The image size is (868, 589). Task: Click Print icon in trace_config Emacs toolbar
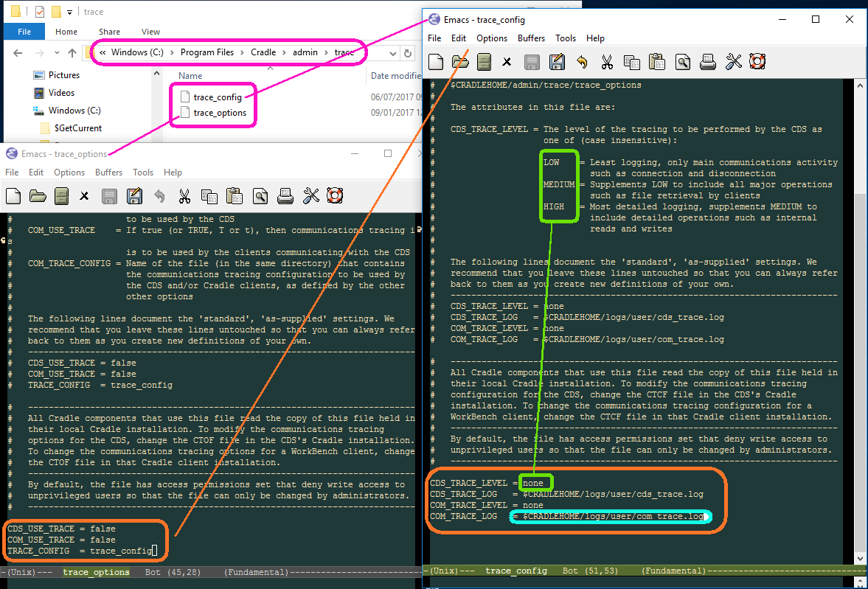coord(707,62)
